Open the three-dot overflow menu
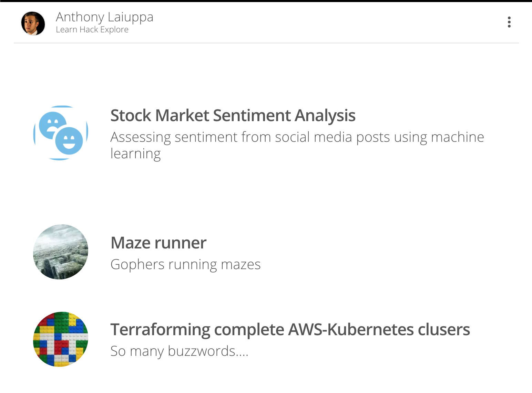532x393 pixels. coord(509,22)
